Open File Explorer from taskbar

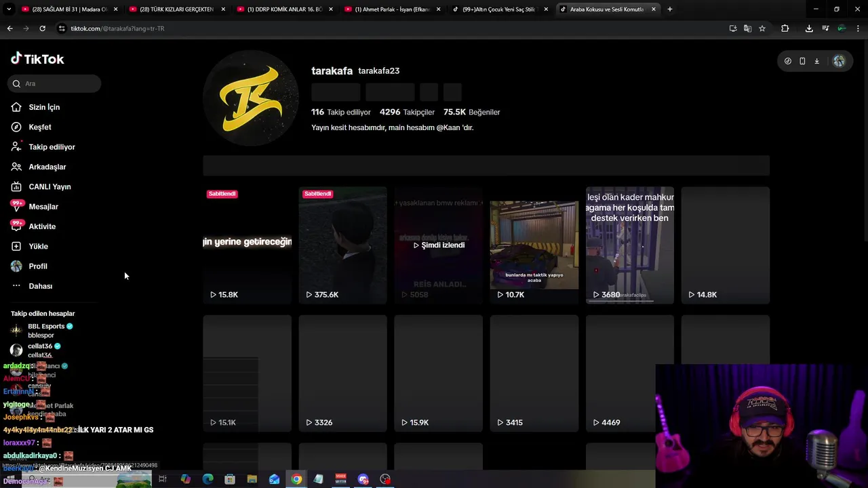tap(252, 479)
